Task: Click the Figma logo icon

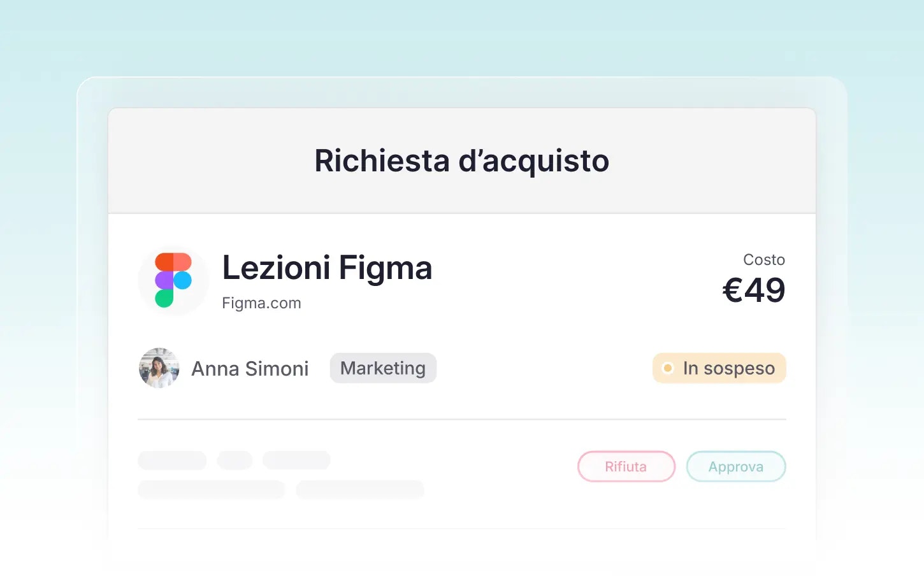Action: point(173,280)
